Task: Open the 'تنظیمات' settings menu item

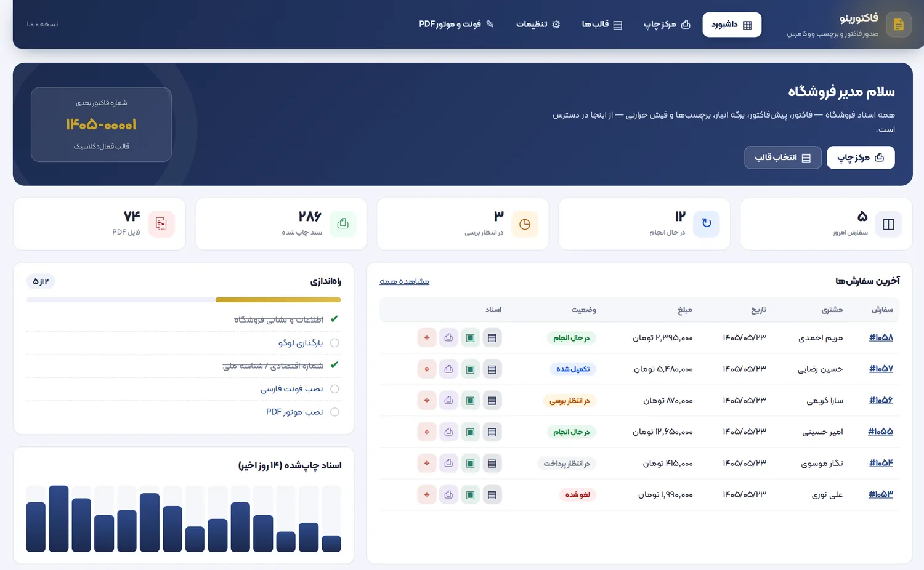Action: tap(538, 25)
